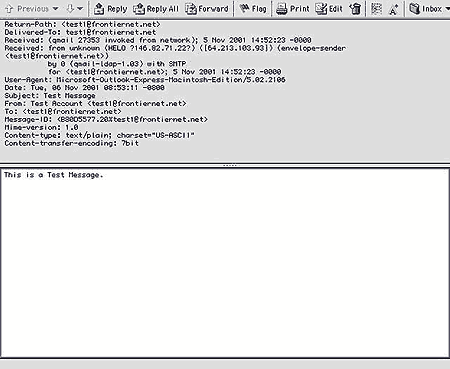Reply to this message
This screenshot has width=450, height=369.
110,9
